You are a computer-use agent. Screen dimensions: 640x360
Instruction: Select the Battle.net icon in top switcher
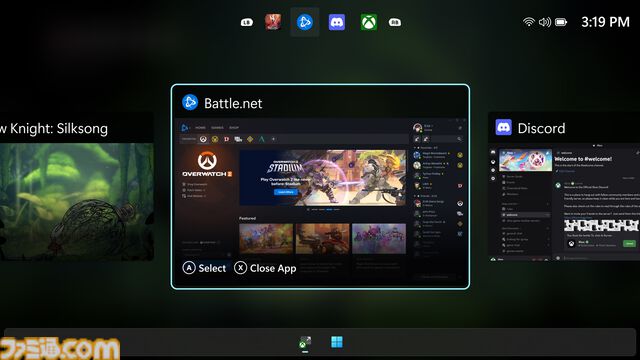tap(304, 22)
